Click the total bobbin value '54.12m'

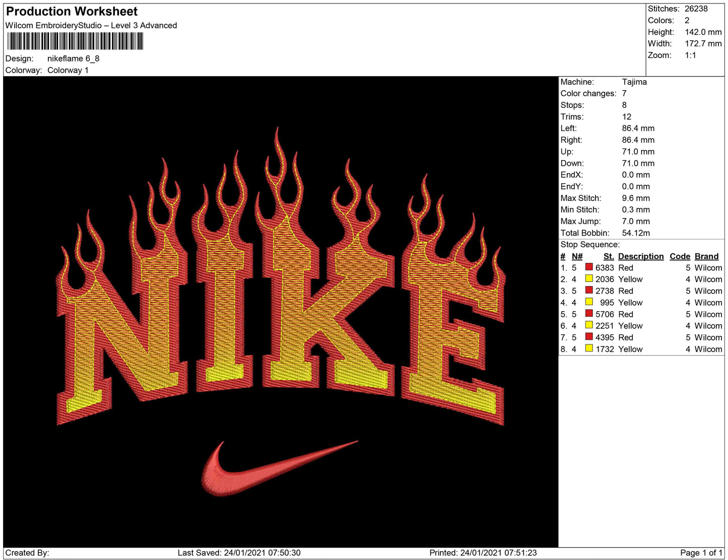tap(636, 233)
